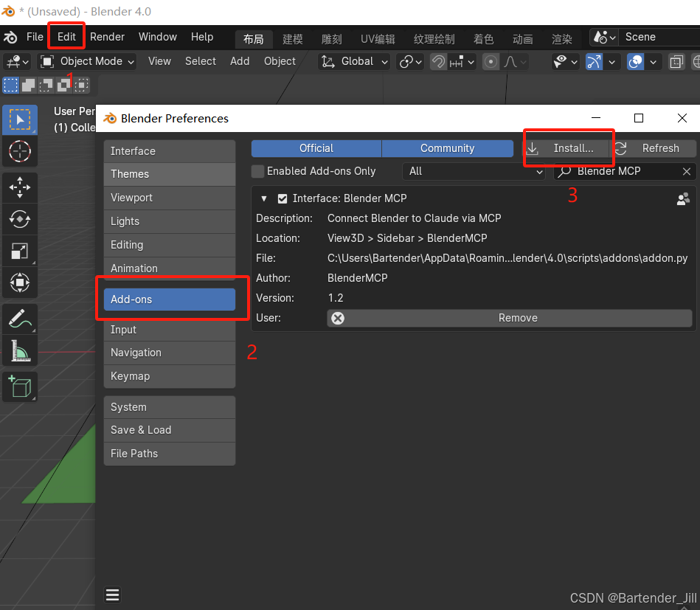The image size is (700, 610).
Task: Open the Edit menu
Action: pyautogui.click(x=66, y=37)
